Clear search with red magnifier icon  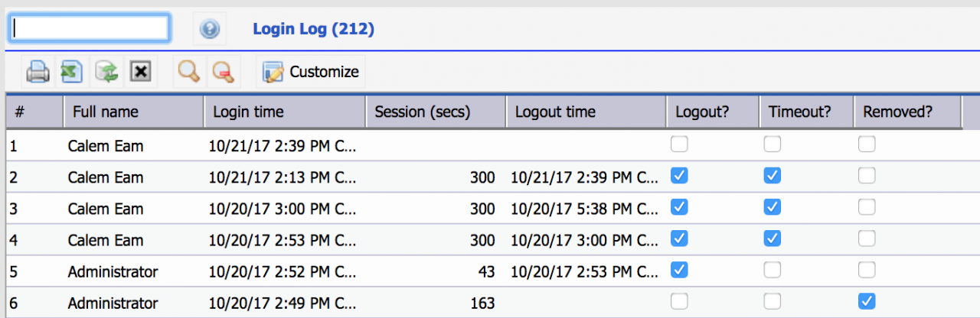click(x=222, y=72)
